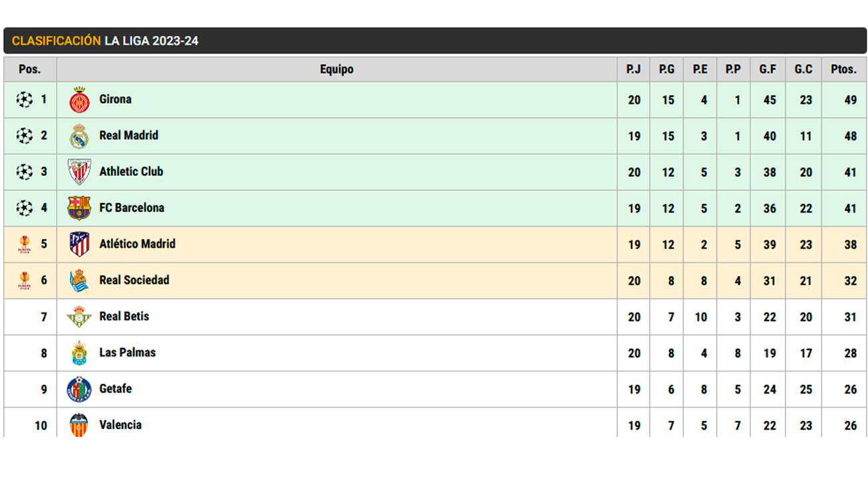Click the Valencia crest icon
The image size is (868, 489).
pyautogui.click(x=79, y=425)
